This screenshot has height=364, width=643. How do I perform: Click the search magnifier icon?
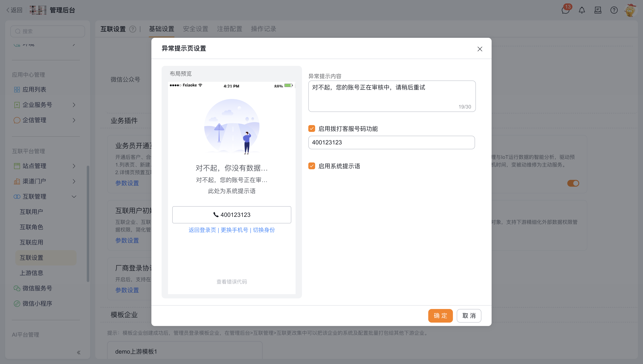click(17, 31)
